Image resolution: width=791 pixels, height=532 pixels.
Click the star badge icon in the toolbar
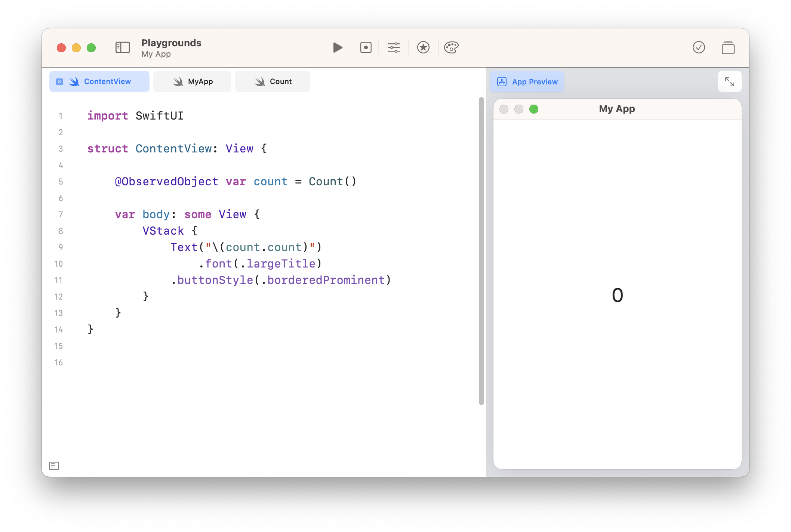[x=423, y=47]
